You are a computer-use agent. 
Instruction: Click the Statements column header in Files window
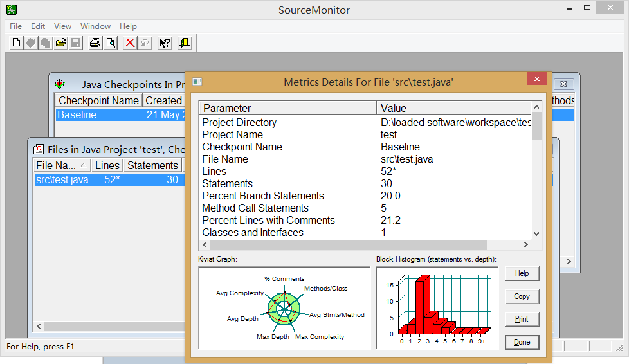[152, 165]
